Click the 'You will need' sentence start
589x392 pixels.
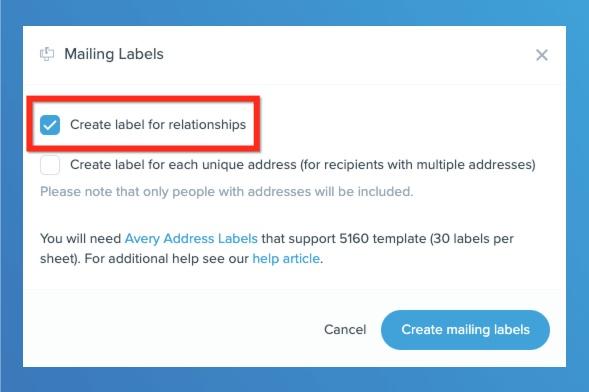pyautogui.click(x=80, y=238)
